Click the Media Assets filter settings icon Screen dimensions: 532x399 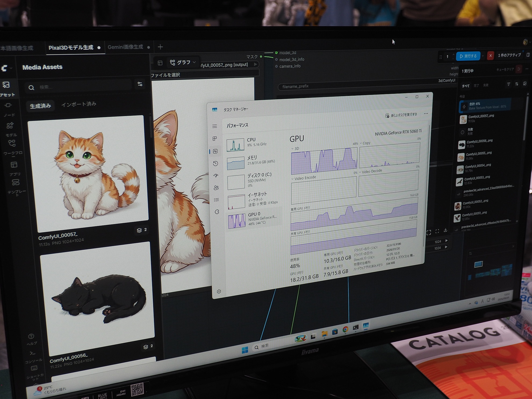coord(140,84)
